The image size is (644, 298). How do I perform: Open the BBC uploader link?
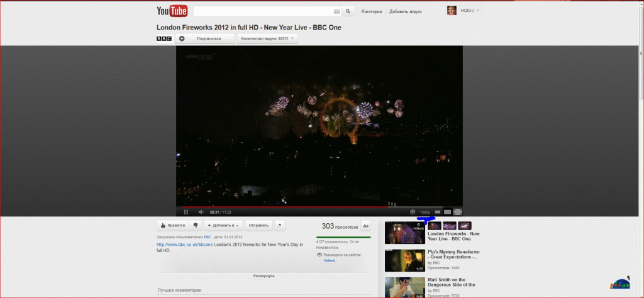[x=208, y=237]
